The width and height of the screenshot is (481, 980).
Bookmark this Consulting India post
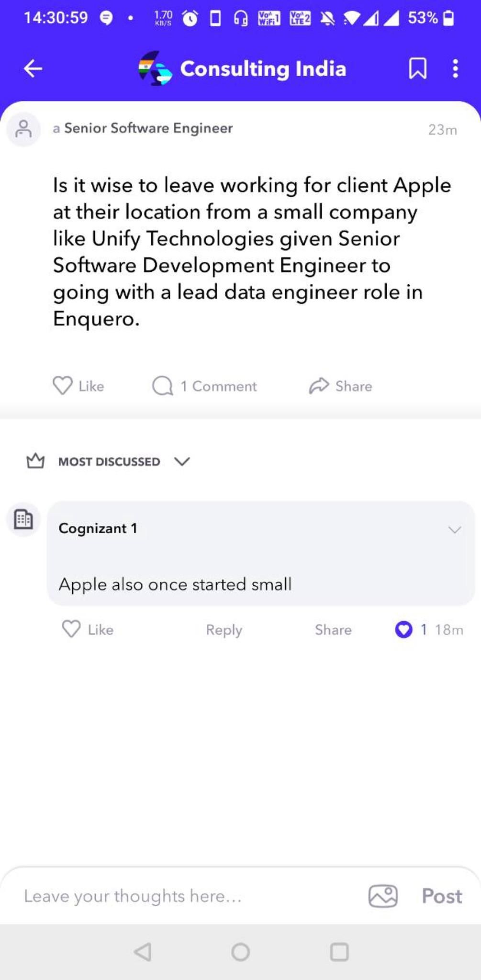[417, 68]
